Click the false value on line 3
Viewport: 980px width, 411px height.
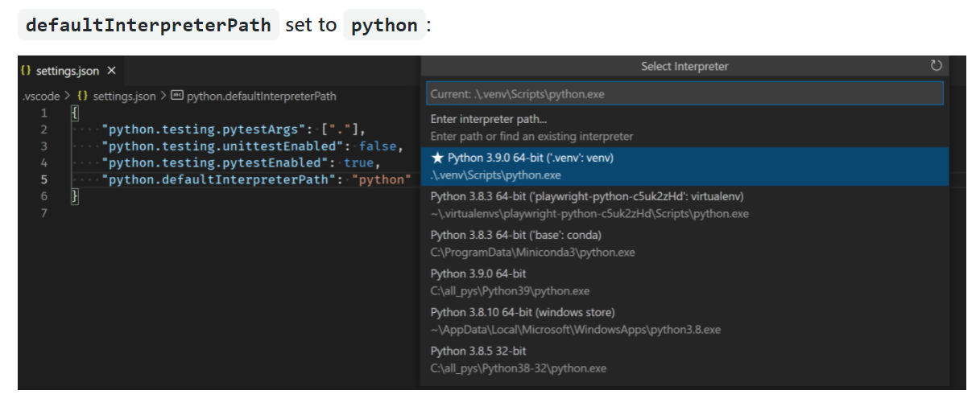[378, 146]
